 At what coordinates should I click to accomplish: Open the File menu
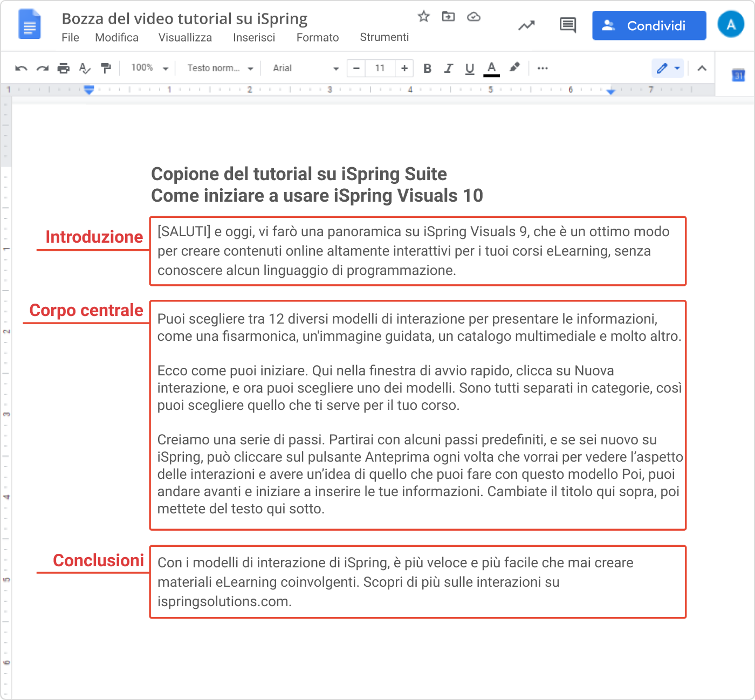[x=70, y=37]
